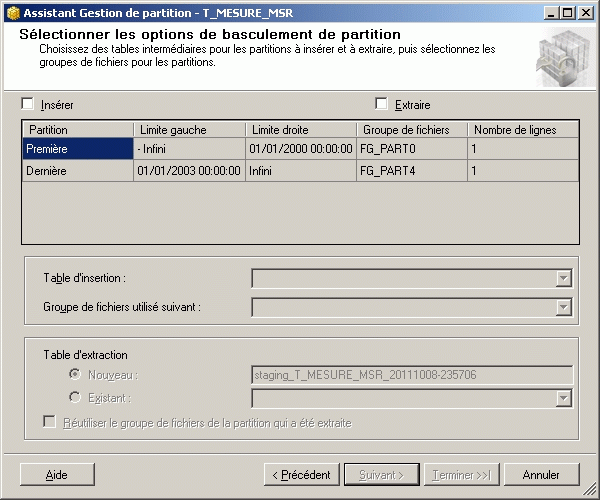This screenshot has width=600, height=500.
Task: Select the Nouveau radio button
Action: coord(75,374)
